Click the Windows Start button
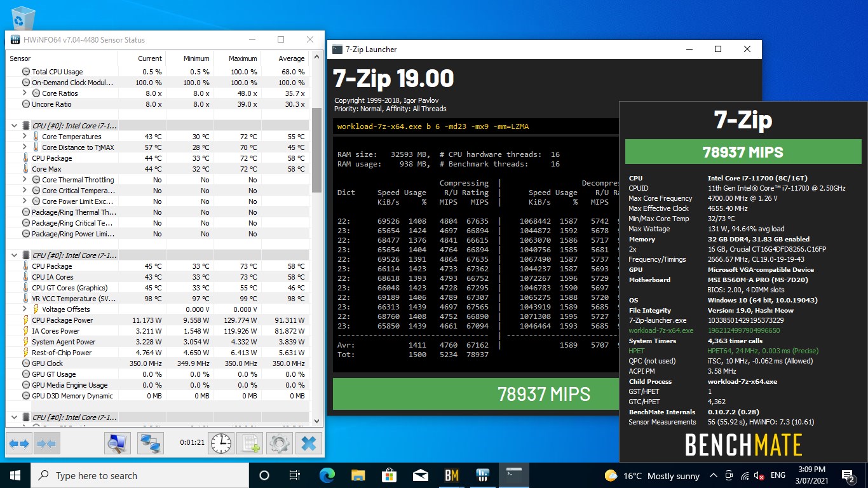Viewport: 868px width, 488px height. point(15,475)
